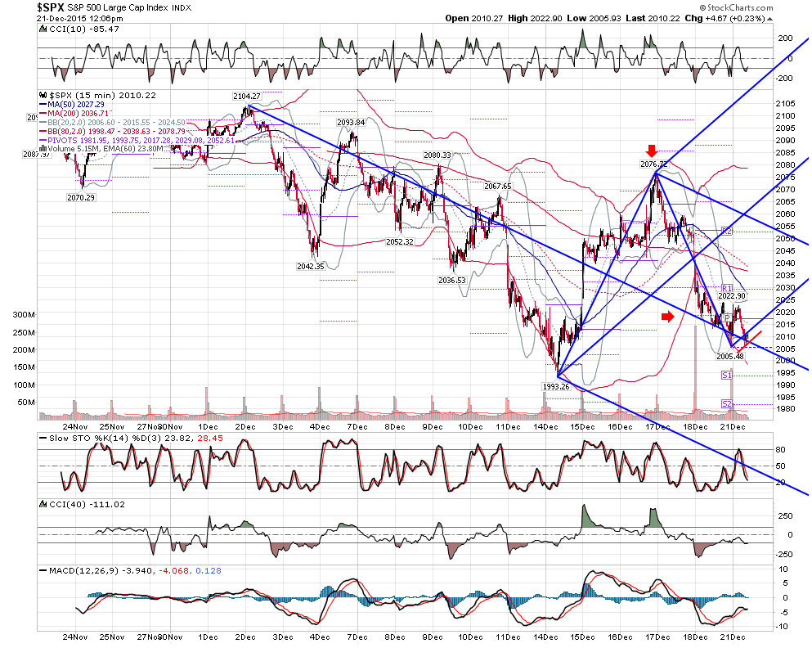The image size is (812, 648).
Task: Click the S2 pivot level marker
Action: 727,404
